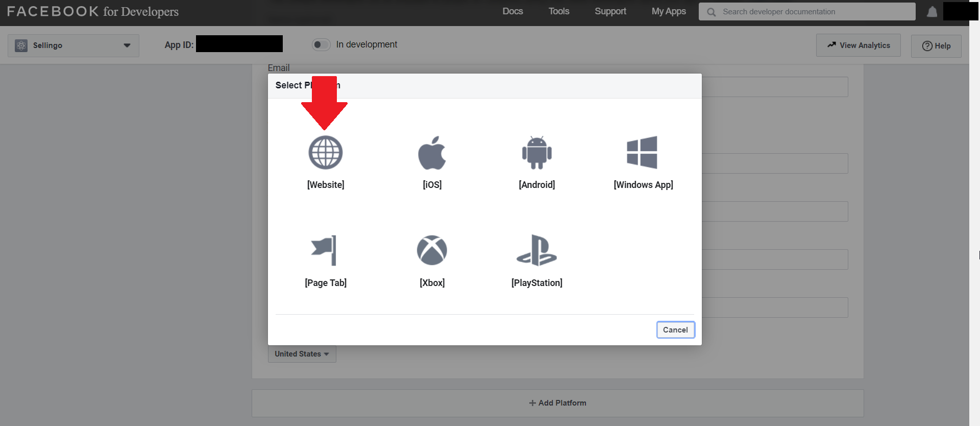Select the Windows App logo icon
The image size is (980, 426).
(x=642, y=152)
